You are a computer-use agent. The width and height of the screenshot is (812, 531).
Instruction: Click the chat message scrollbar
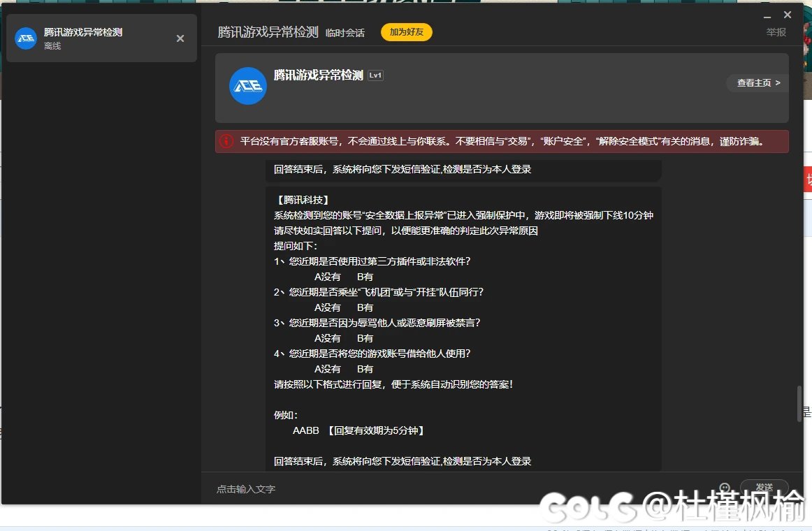tap(799, 402)
